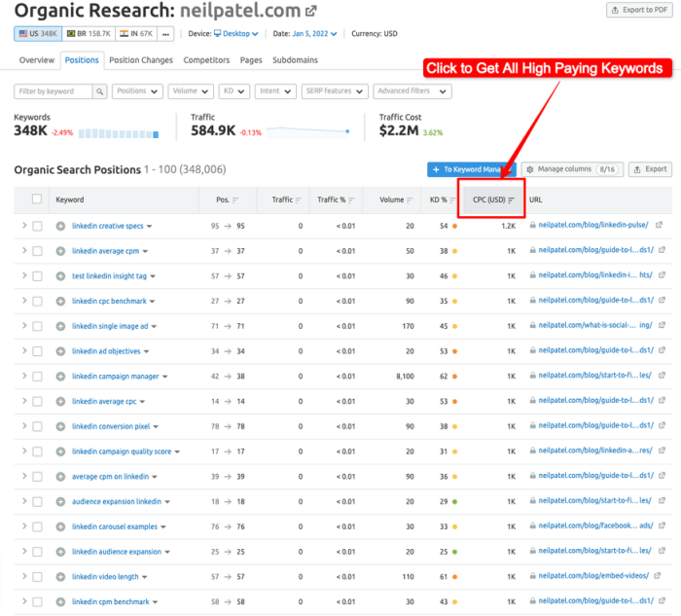The width and height of the screenshot is (681, 616).
Task: Open the Device Desktop dropdown
Action: [236, 33]
